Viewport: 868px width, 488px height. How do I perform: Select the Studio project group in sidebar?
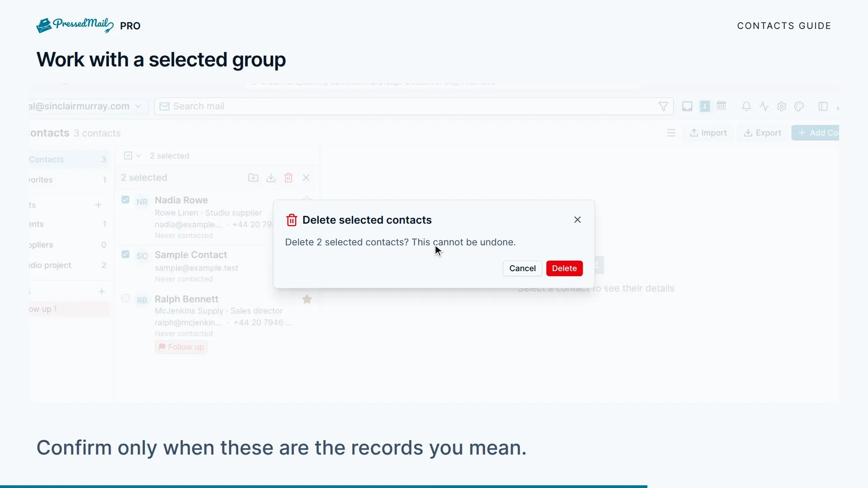point(69,265)
